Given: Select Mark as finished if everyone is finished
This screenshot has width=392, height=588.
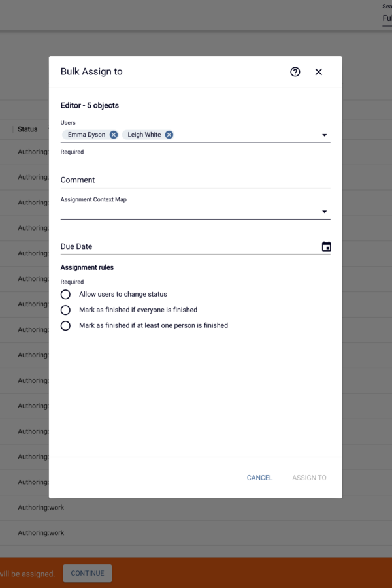Looking at the screenshot, I should click(x=65, y=310).
